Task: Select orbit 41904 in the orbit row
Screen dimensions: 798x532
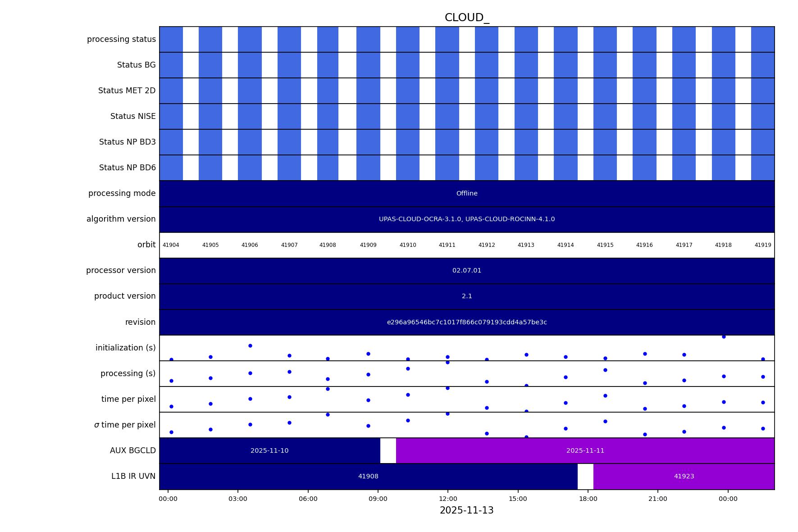Action: [x=171, y=246]
